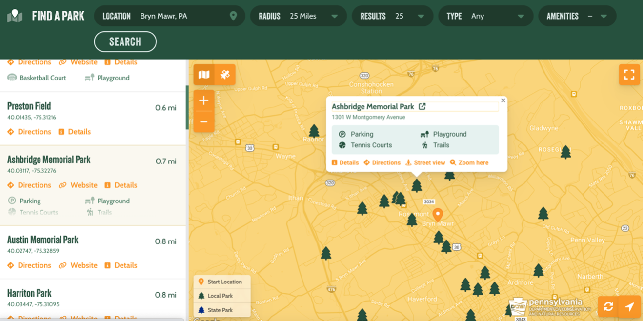The width and height of the screenshot is (644, 322).
Task: Click the locate me arrow icon
Action: [630, 306]
